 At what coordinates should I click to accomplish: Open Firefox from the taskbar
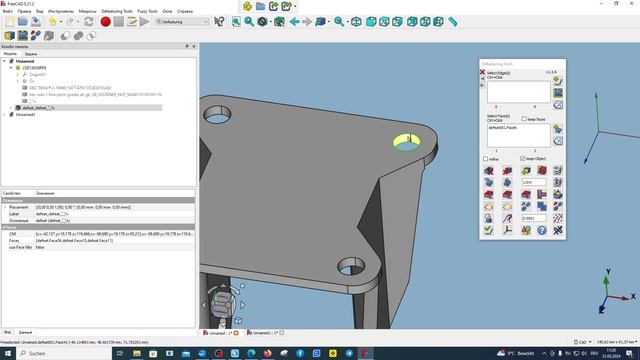[x=267, y=353]
